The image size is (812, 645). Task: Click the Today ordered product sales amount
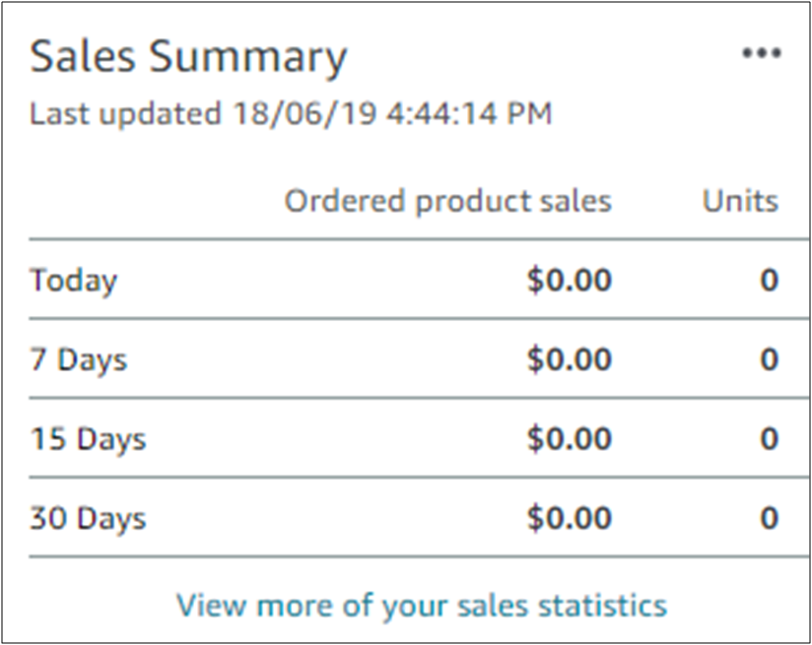569,281
